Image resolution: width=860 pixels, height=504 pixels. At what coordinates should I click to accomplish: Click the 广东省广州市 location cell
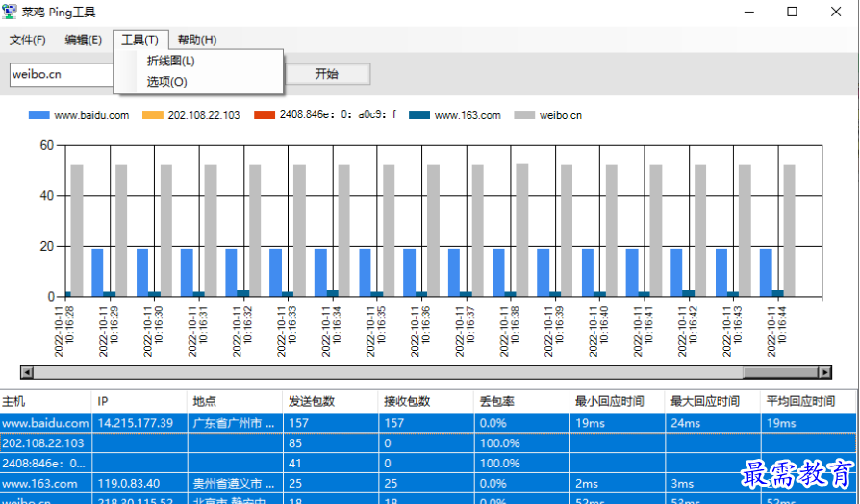[235, 423]
